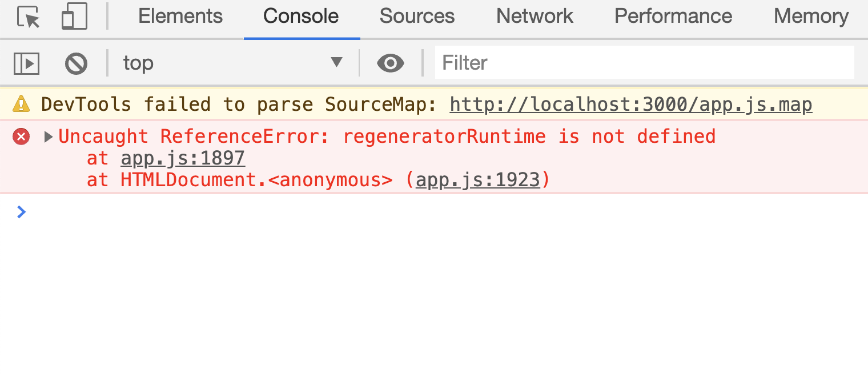Screen dimensions: 868x377
Task: Select the Console tab
Action: [301, 17]
